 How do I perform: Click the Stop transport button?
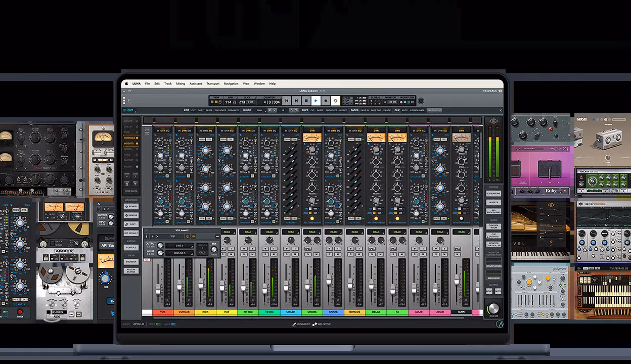click(306, 101)
